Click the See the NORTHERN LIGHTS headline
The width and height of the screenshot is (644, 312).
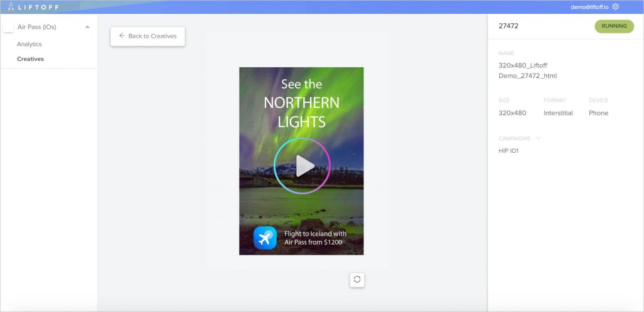[302, 103]
